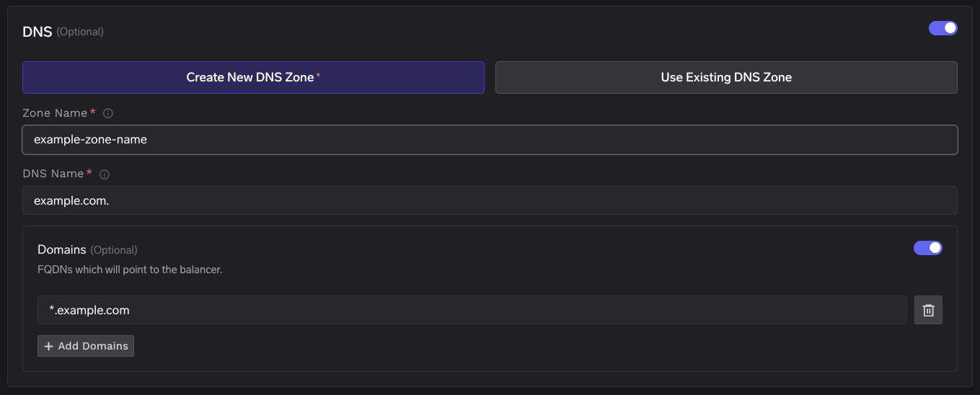Click the Optional label beside DNS heading
This screenshot has width=980, height=395.
(x=80, y=32)
